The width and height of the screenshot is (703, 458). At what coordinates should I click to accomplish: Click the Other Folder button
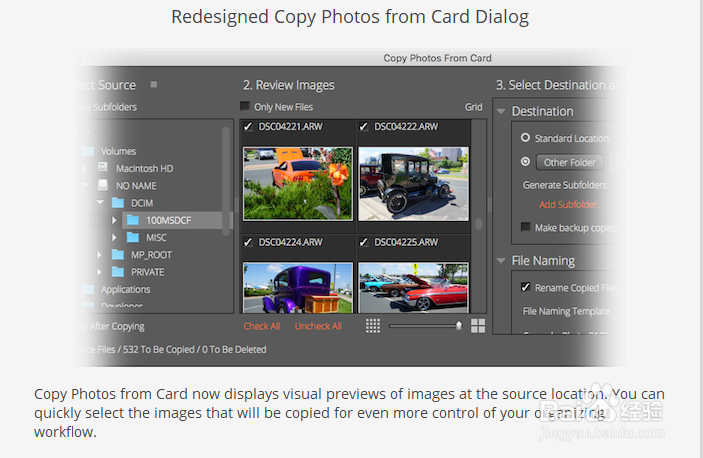tap(569, 162)
